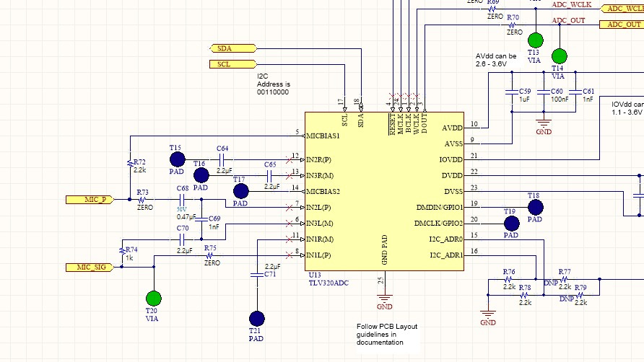Select the MIC_P port symbol
Image resolution: width=644 pixels, height=362 pixels.
pos(90,200)
